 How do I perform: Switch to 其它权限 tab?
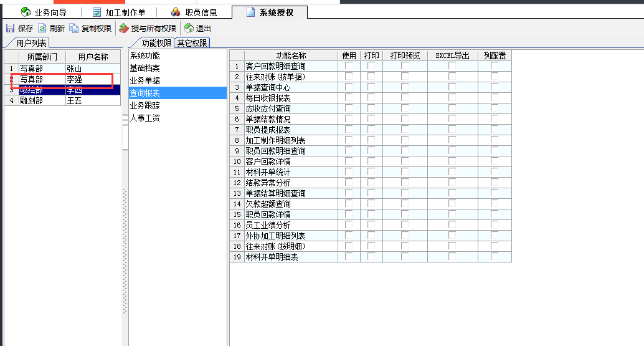tap(192, 43)
